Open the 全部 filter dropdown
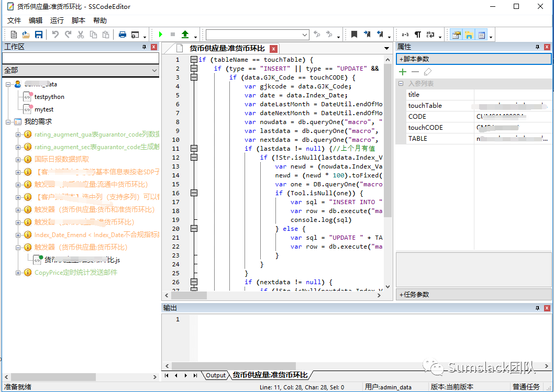The width and height of the screenshot is (554, 392). click(154, 70)
